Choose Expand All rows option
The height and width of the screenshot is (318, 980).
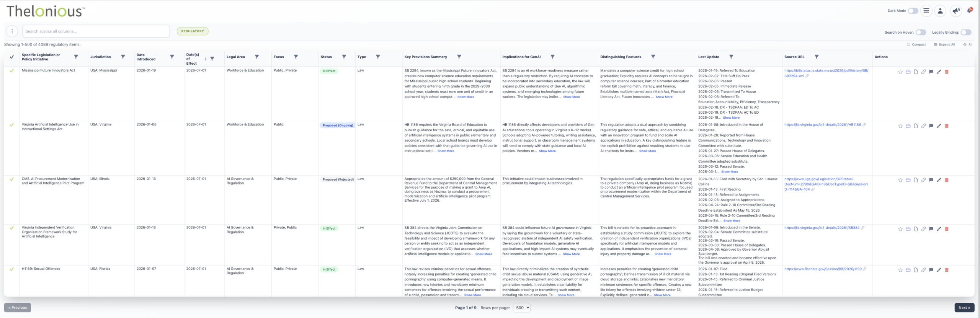(x=944, y=45)
